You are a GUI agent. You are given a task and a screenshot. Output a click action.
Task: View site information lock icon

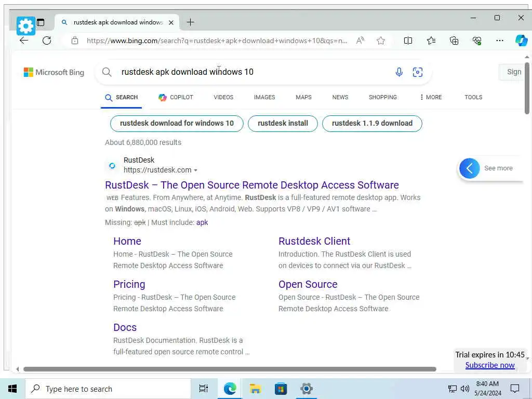[75, 41]
